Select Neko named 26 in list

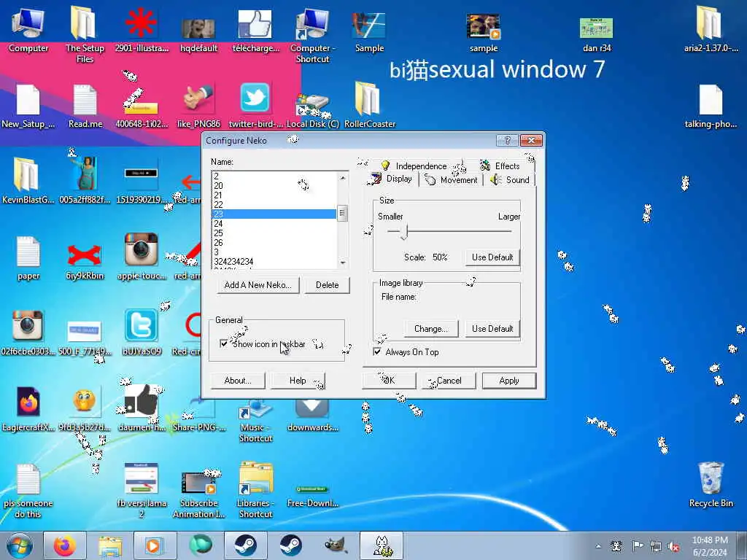274,243
